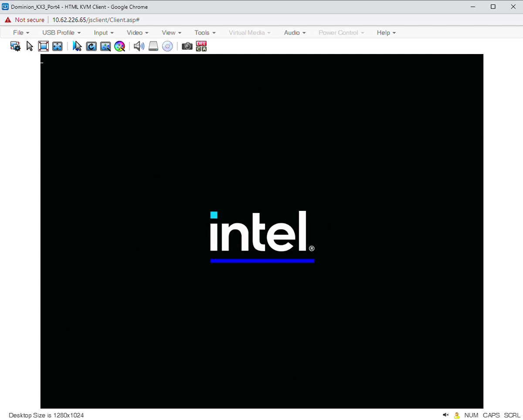Minimize the Chrome KVM Client window

click(x=473, y=7)
